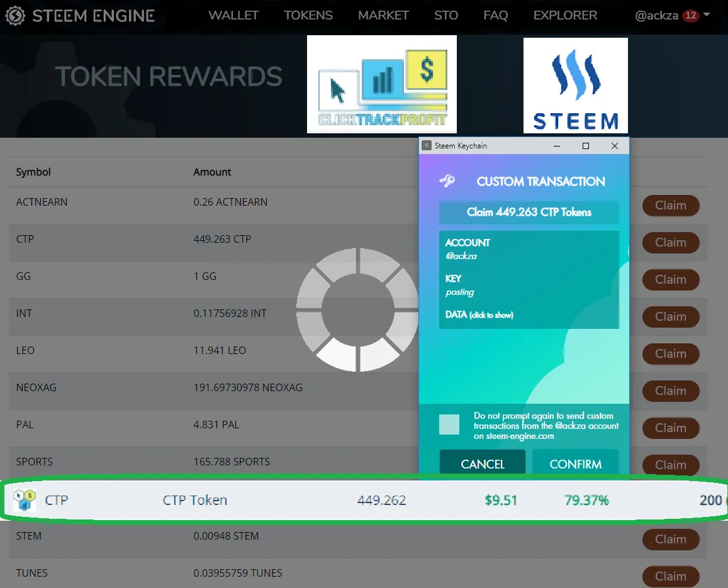728x588 pixels.
Task: Click the STEEM logo image
Action: coord(576,86)
